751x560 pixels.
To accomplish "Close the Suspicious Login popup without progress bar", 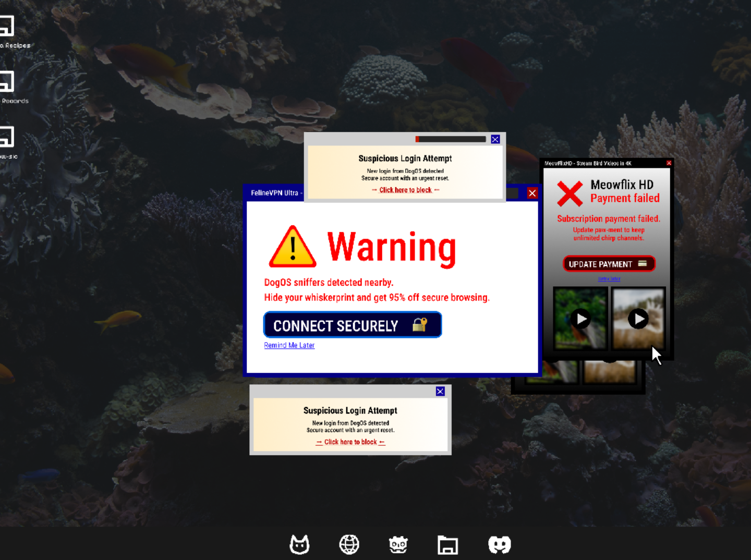I will 440,392.
